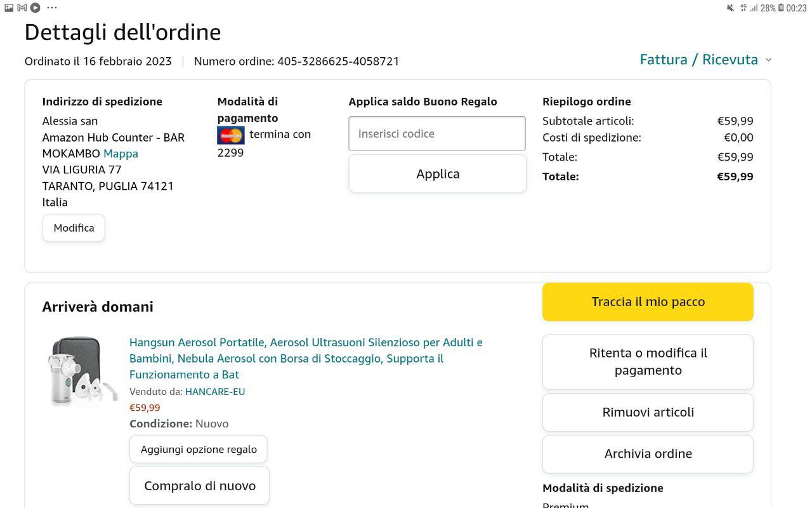Tap the signal strength indicator
This screenshot has width=812, height=508.
(754, 8)
